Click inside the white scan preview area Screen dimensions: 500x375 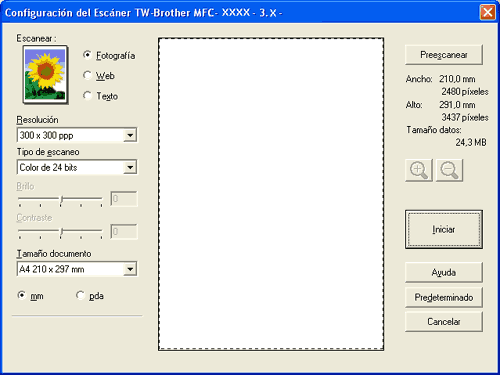coord(271,194)
